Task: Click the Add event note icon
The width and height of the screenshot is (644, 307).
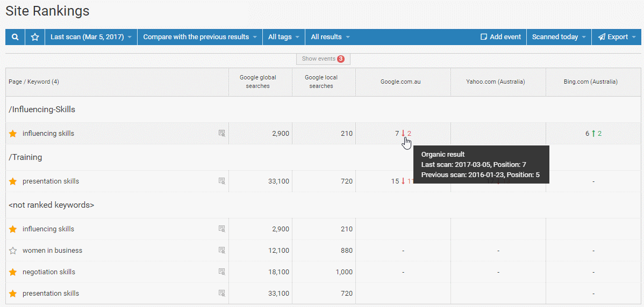Action: pos(483,37)
